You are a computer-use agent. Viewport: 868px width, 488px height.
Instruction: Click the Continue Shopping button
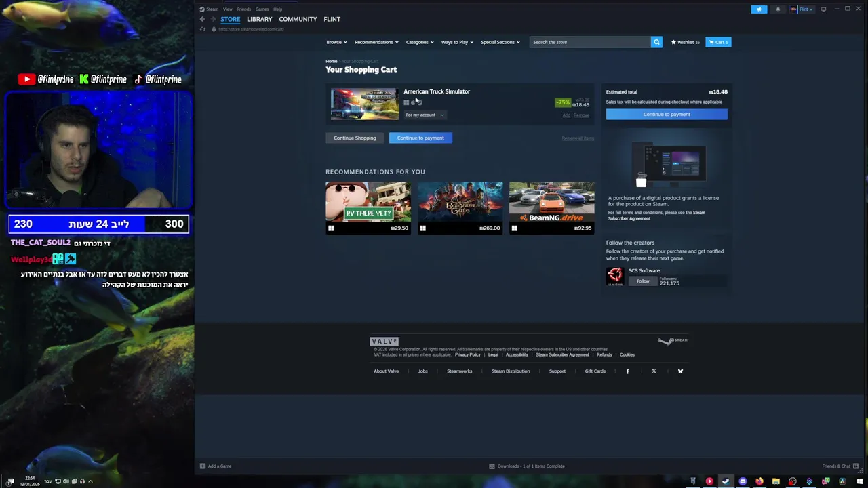[355, 138]
